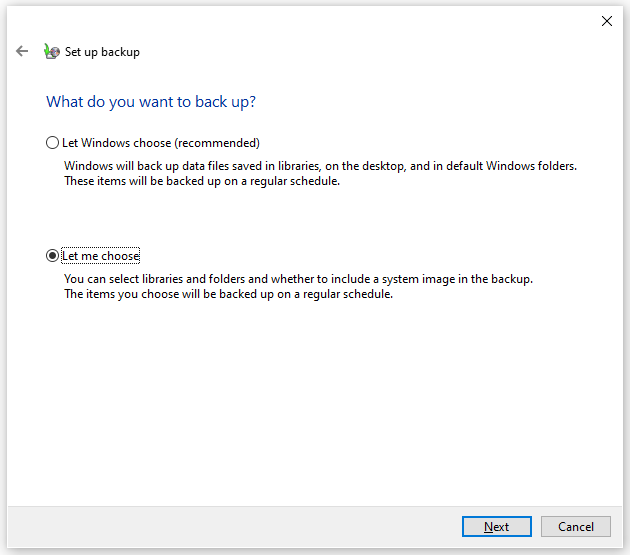Click the blank white area below the descriptions

(313, 402)
